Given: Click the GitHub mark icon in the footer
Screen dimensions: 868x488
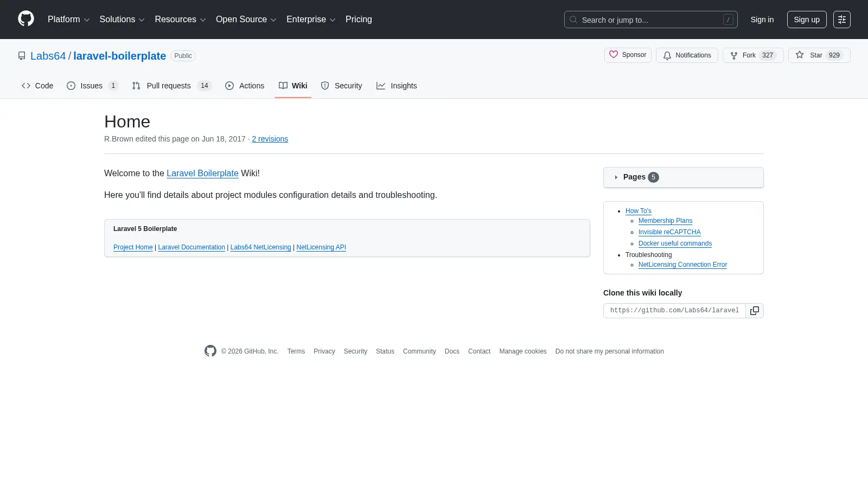Looking at the screenshot, I should click(210, 351).
